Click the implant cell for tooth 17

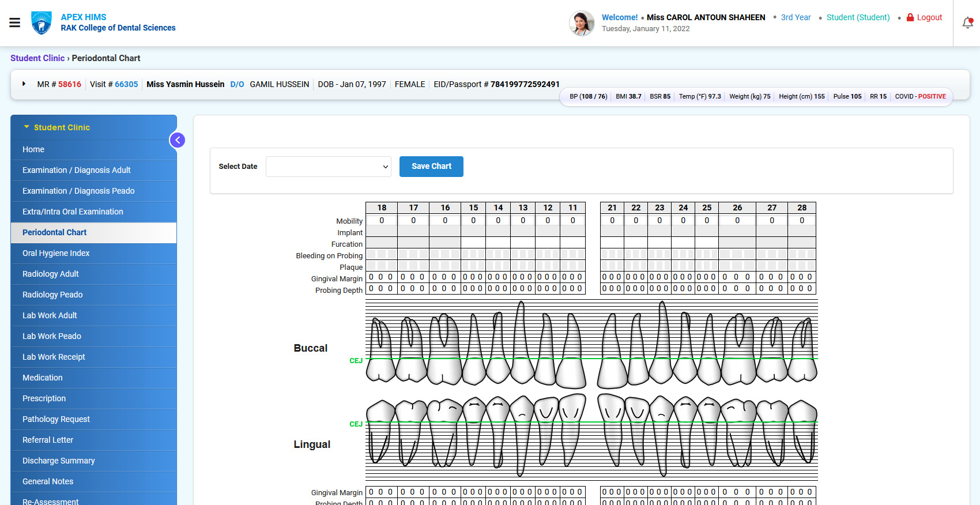[x=413, y=231]
